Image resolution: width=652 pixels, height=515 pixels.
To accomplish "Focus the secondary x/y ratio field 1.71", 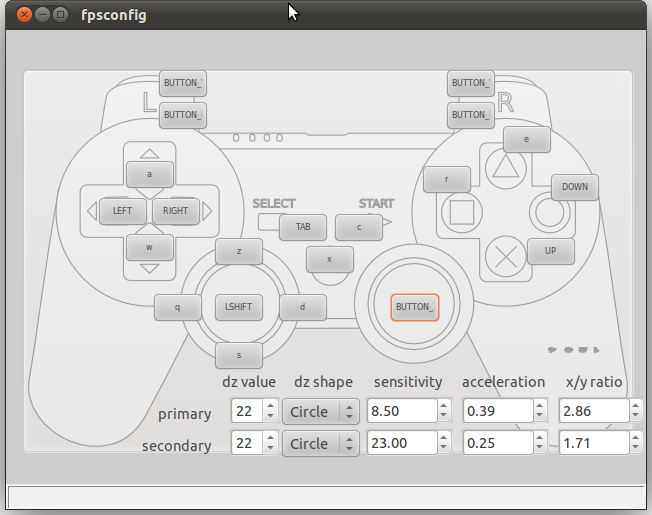I will point(594,443).
